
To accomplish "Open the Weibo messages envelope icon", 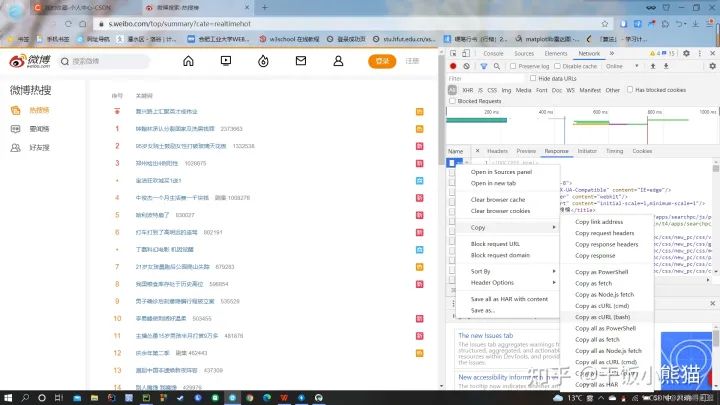I will (x=301, y=61).
